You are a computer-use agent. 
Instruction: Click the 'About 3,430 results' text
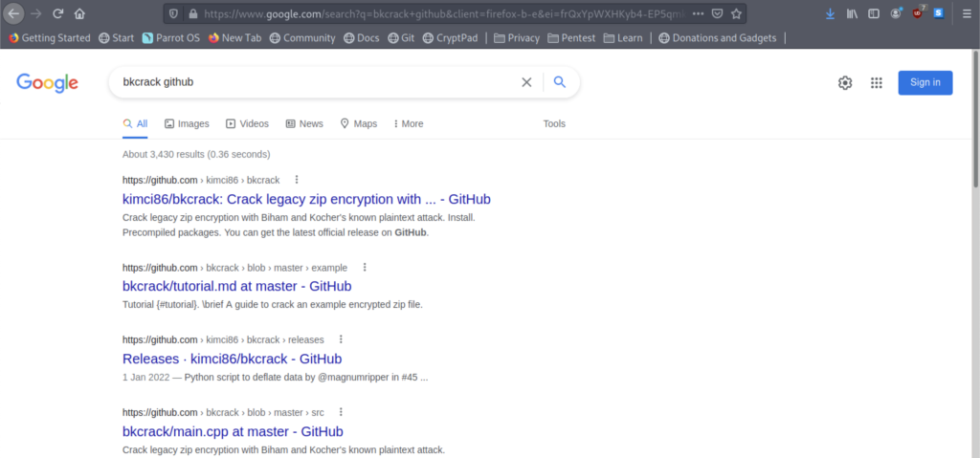coord(196,154)
